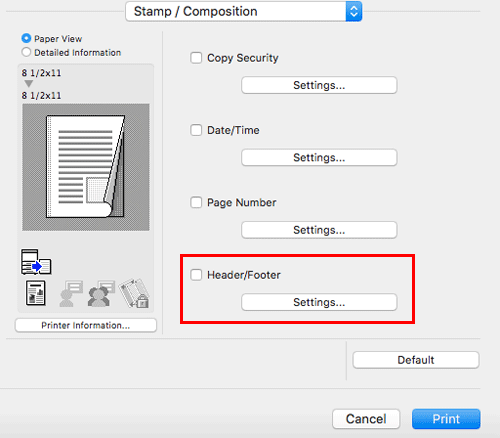Open Settings for Copy Security
Screen dimensions: 500x438
[319, 85]
